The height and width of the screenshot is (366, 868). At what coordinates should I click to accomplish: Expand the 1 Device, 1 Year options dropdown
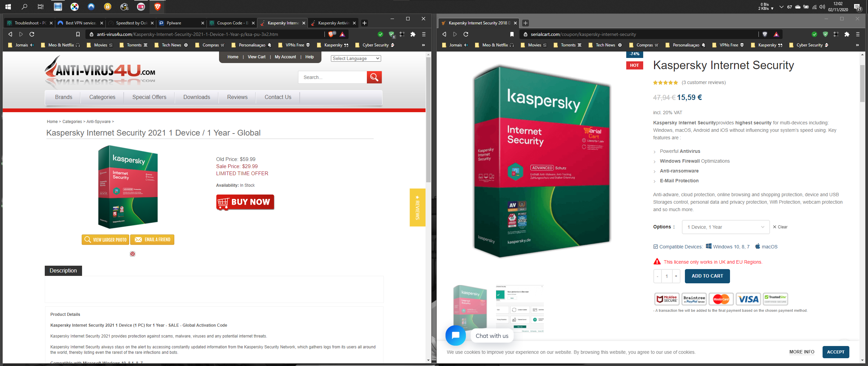(x=725, y=227)
